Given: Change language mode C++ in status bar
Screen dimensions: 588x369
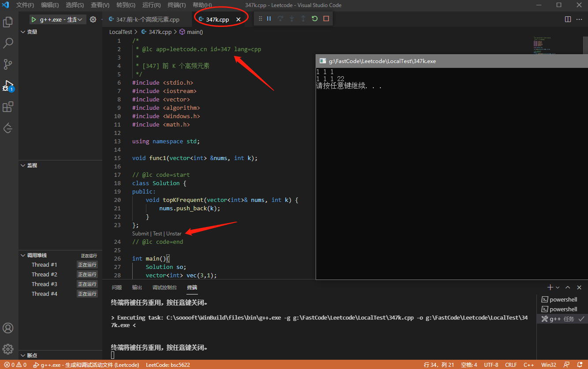Looking at the screenshot, I should pyautogui.click(x=529, y=365).
